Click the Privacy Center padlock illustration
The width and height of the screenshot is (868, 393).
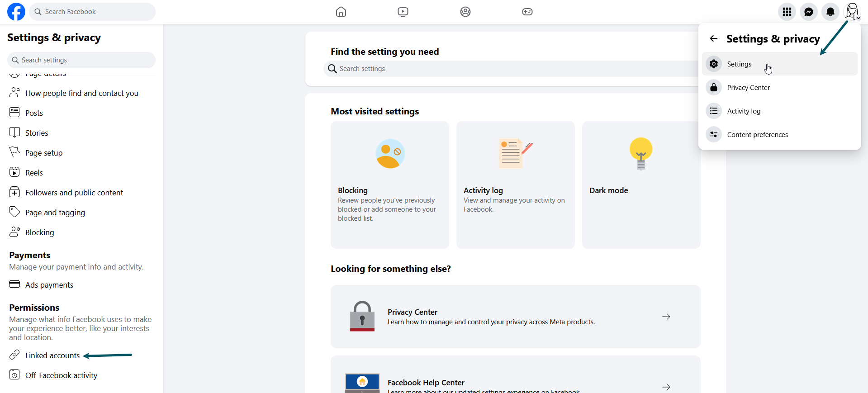point(362,316)
